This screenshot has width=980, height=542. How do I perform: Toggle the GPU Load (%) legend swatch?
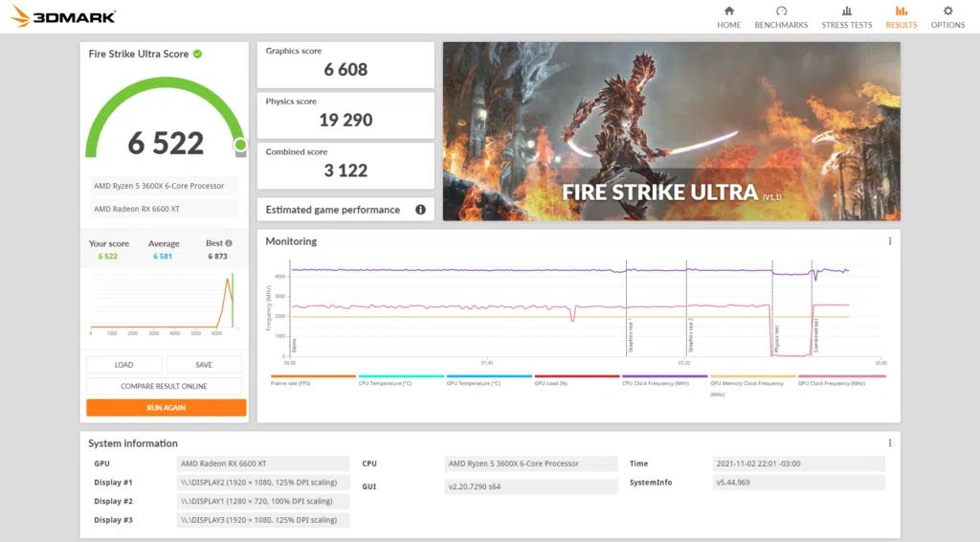pyautogui.click(x=577, y=376)
